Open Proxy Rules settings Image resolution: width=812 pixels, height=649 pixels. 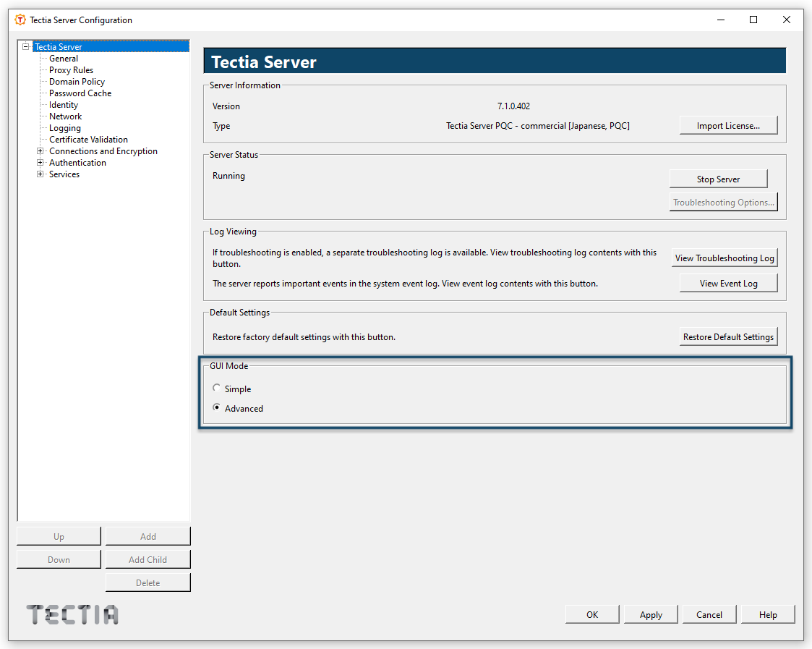point(71,70)
